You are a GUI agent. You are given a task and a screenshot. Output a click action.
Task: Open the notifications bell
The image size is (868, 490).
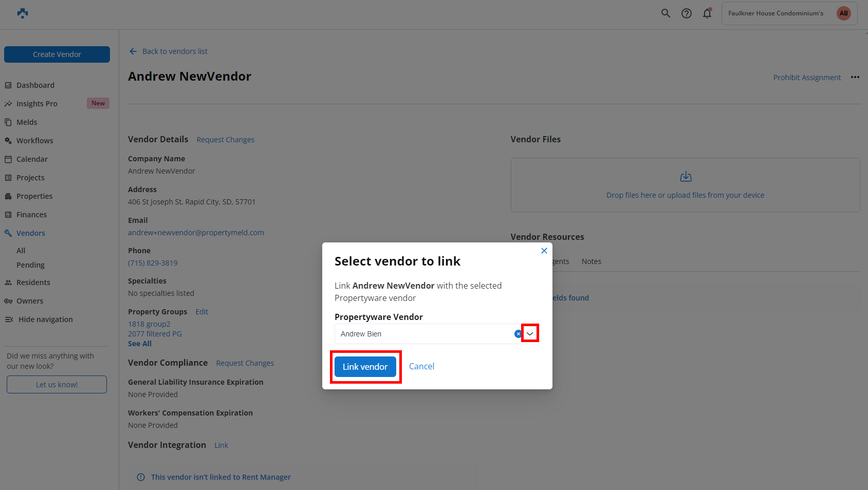(x=707, y=13)
